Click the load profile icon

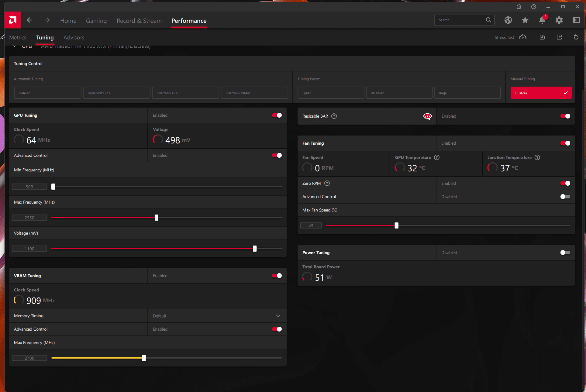[x=542, y=37]
